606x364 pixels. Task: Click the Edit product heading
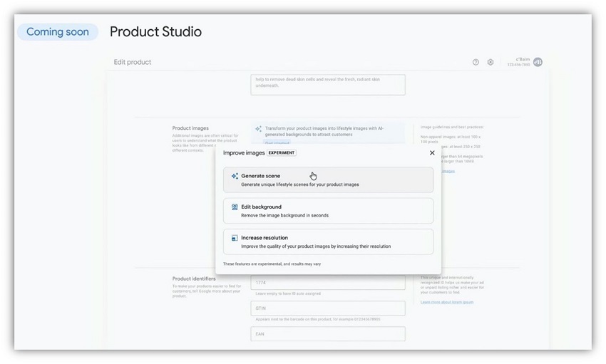coord(132,62)
